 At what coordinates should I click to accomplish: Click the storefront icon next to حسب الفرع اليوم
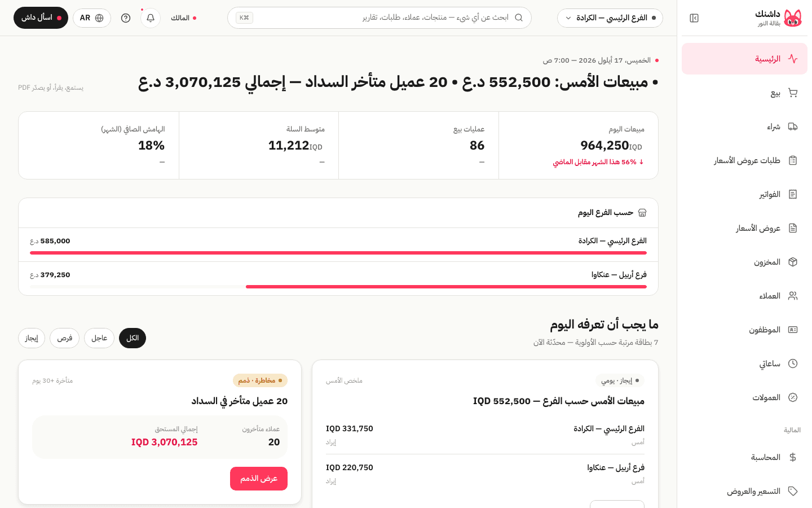click(642, 213)
